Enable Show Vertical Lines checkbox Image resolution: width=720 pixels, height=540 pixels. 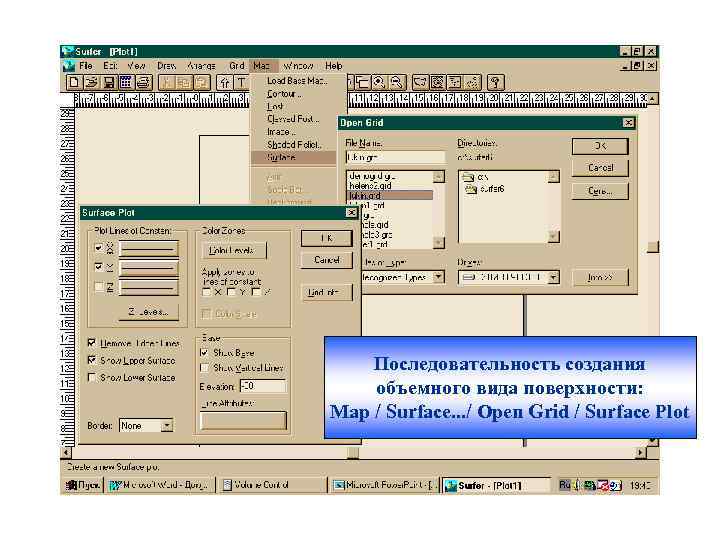click(205, 368)
